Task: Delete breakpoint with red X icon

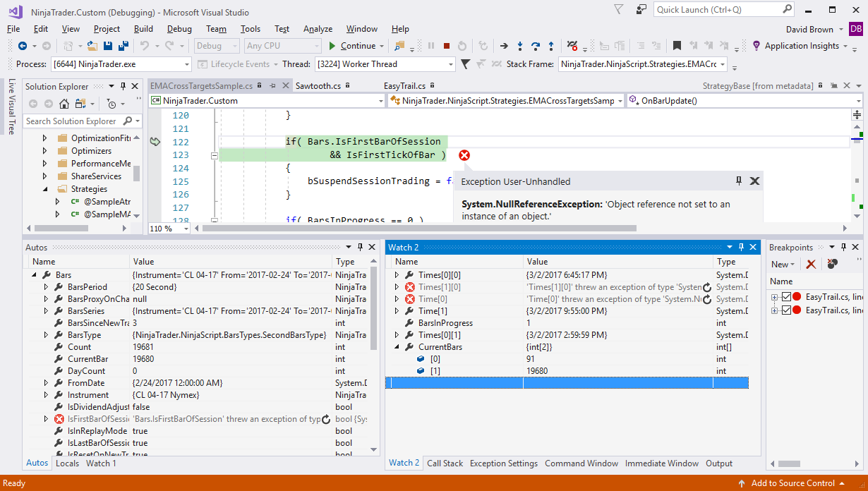Action: pyautogui.click(x=812, y=264)
